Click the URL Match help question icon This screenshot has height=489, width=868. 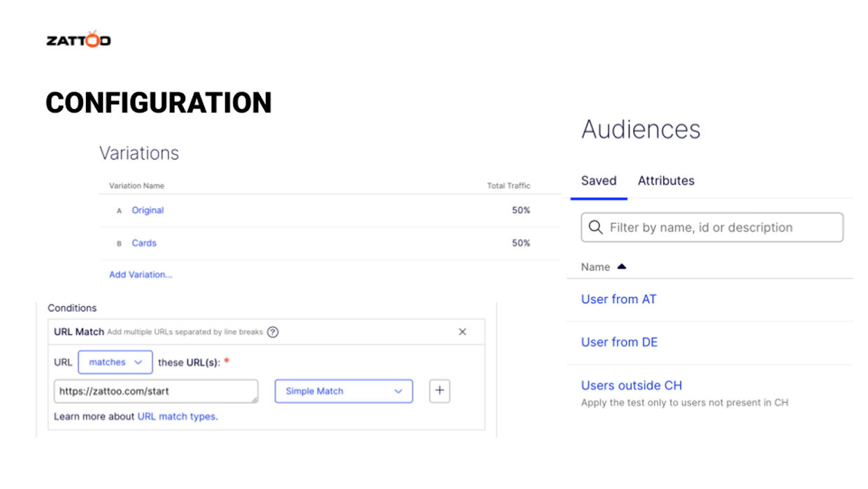(x=273, y=332)
